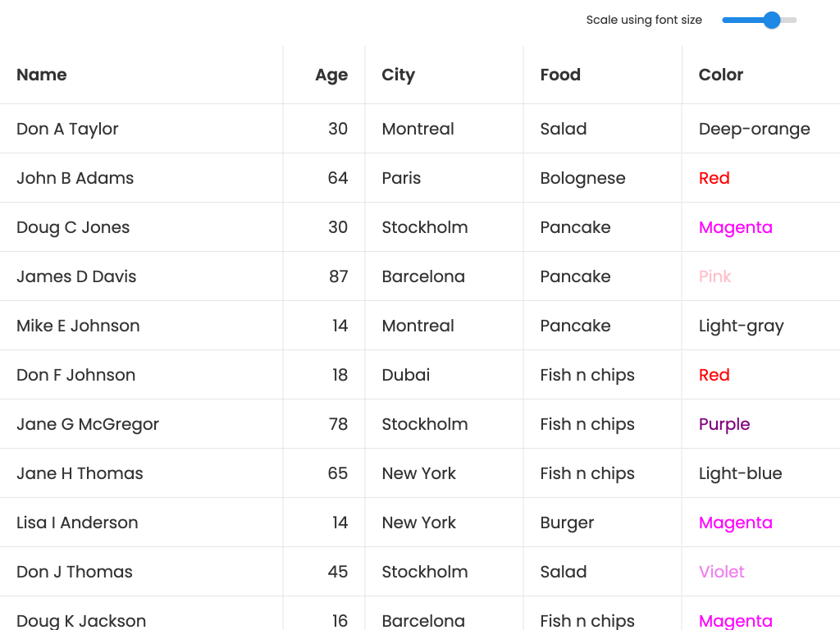This screenshot has width=840, height=630.
Task: Click the Dubai city cell
Action: point(406,375)
